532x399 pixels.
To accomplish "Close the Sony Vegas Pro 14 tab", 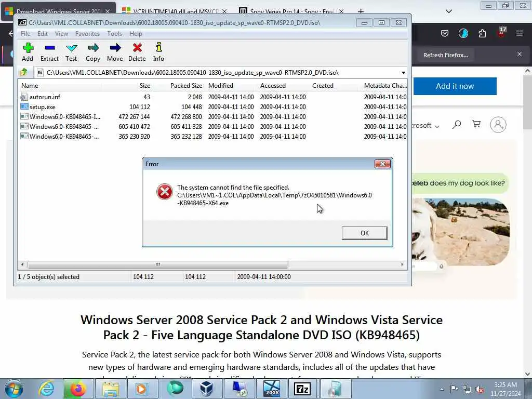I will tap(341, 11).
